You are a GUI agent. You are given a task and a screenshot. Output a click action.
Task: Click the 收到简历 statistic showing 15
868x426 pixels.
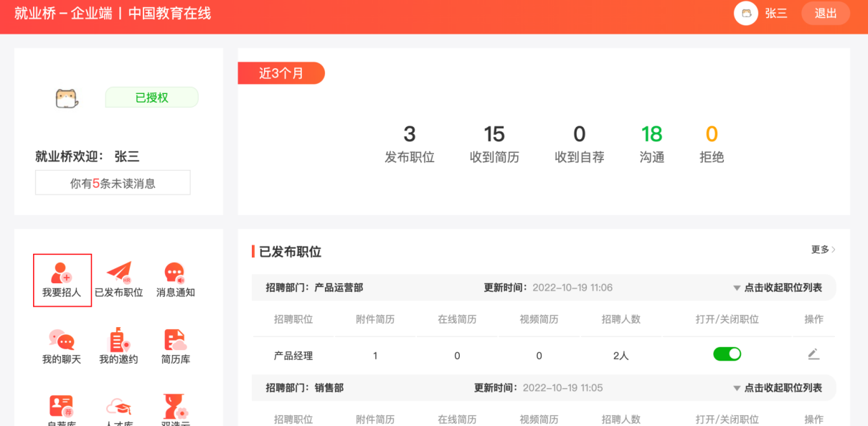pyautogui.click(x=494, y=142)
